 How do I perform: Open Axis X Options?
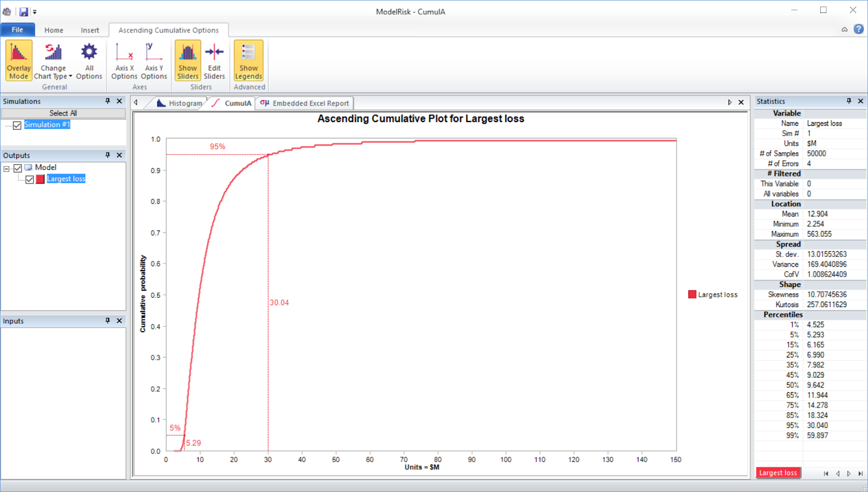coord(124,60)
